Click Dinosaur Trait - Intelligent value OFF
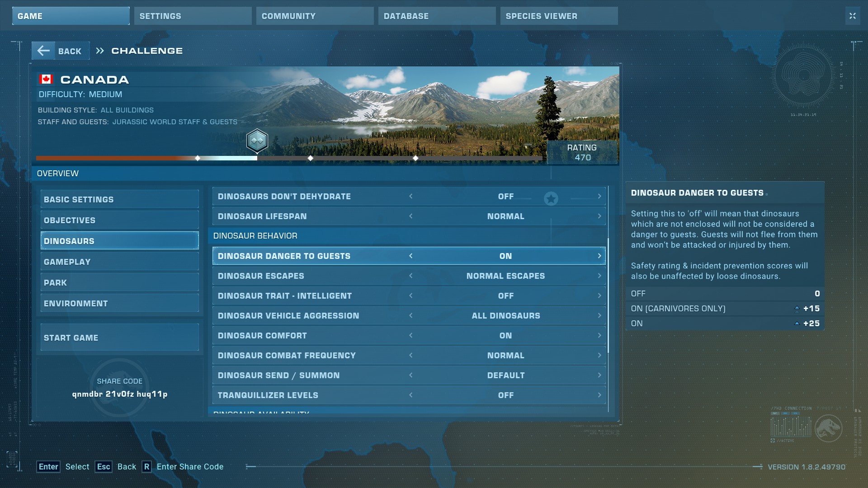 tap(505, 296)
